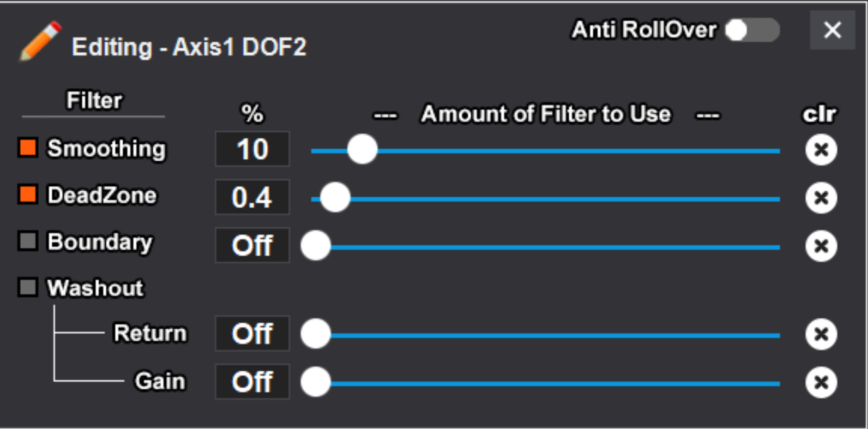The height and width of the screenshot is (429, 868).
Task: Toggle the Anti RollOver switch
Action: 753,30
